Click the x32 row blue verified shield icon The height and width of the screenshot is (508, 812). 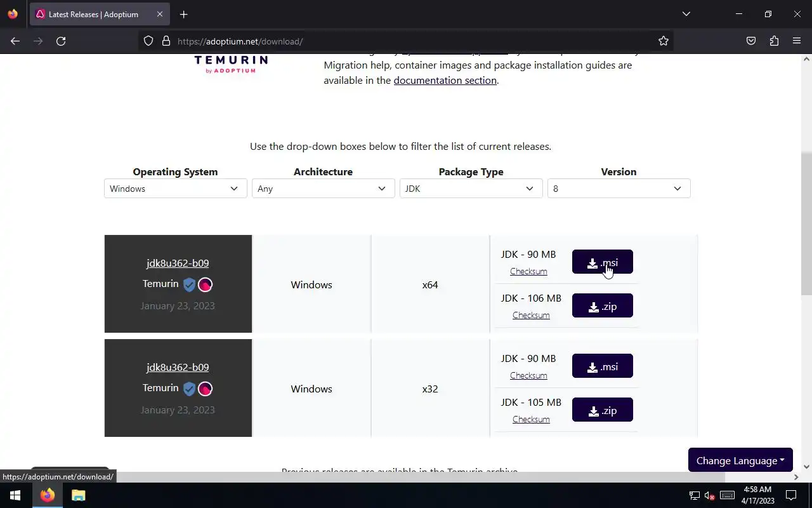(x=189, y=389)
